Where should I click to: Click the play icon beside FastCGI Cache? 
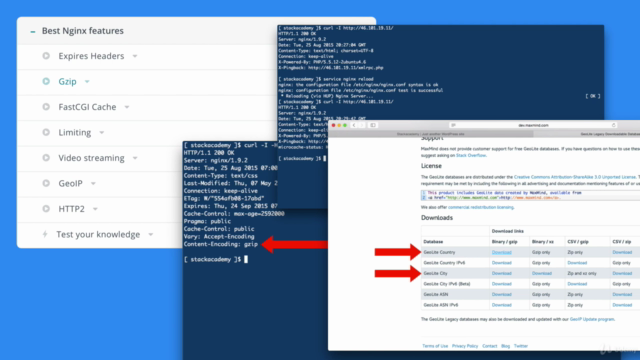coord(46,107)
